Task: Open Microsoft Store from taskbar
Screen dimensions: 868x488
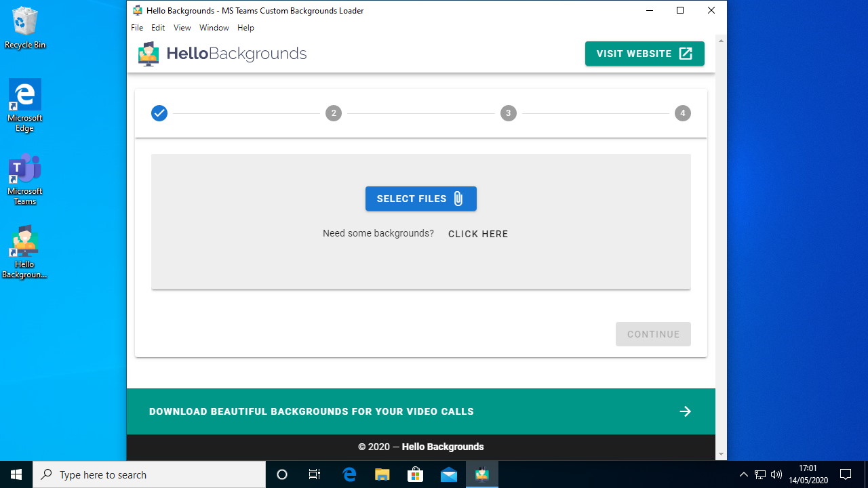Action: pos(416,474)
